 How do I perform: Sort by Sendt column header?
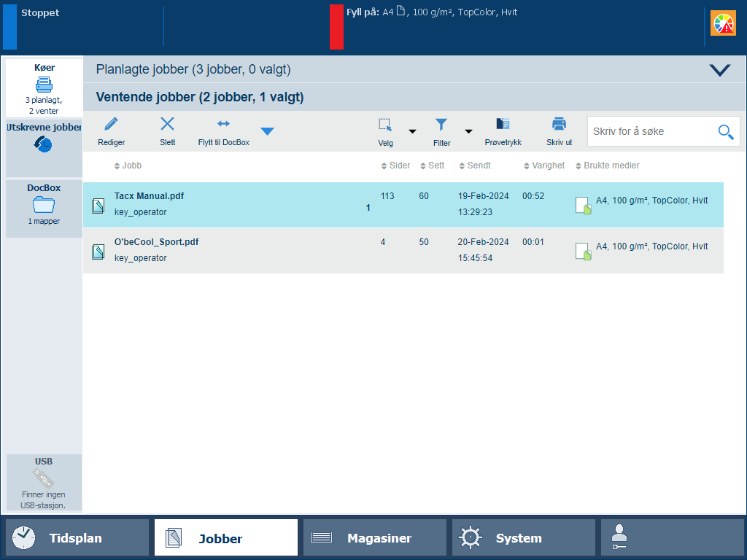click(x=474, y=166)
